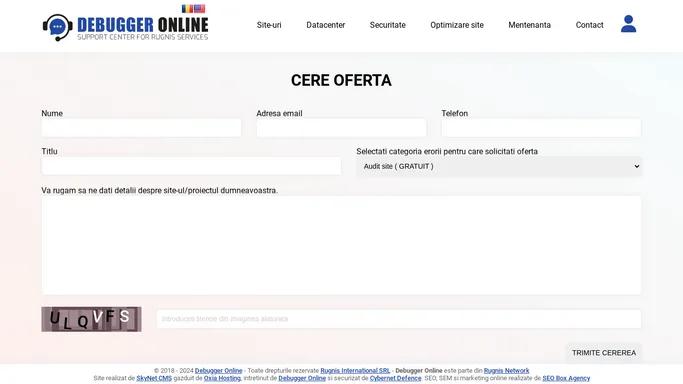Open Optimizare site menu item

(x=457, y=25)
